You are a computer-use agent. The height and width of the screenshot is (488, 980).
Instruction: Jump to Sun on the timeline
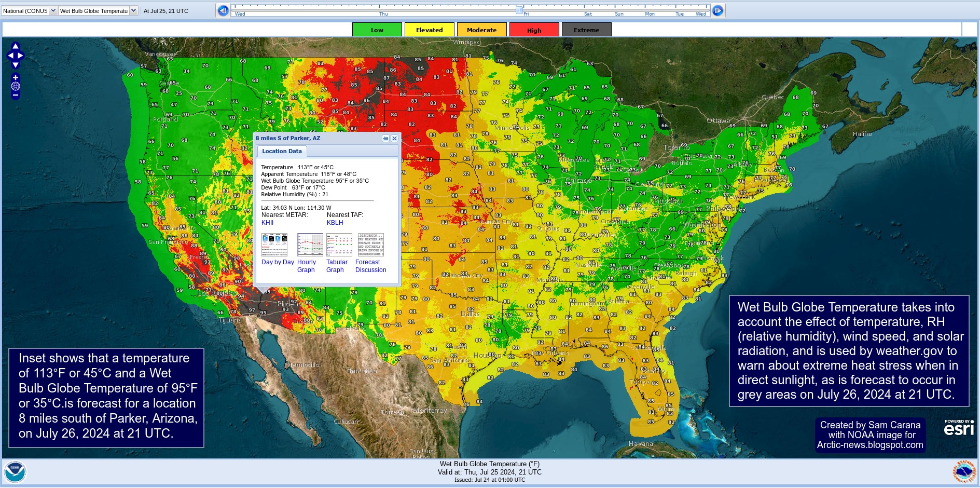pyautogui.click(x=619, y=14)
